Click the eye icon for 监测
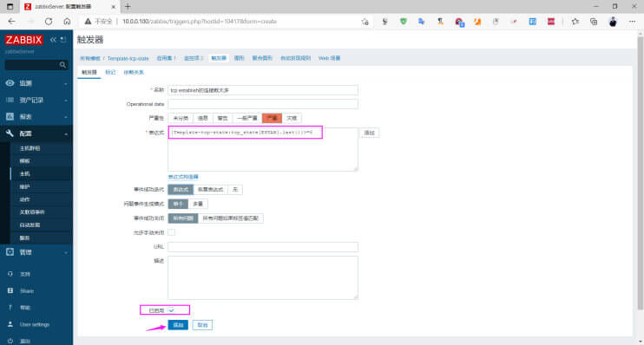Image resolution: width=644 pixels, height=345 pixels. point(10,83)
